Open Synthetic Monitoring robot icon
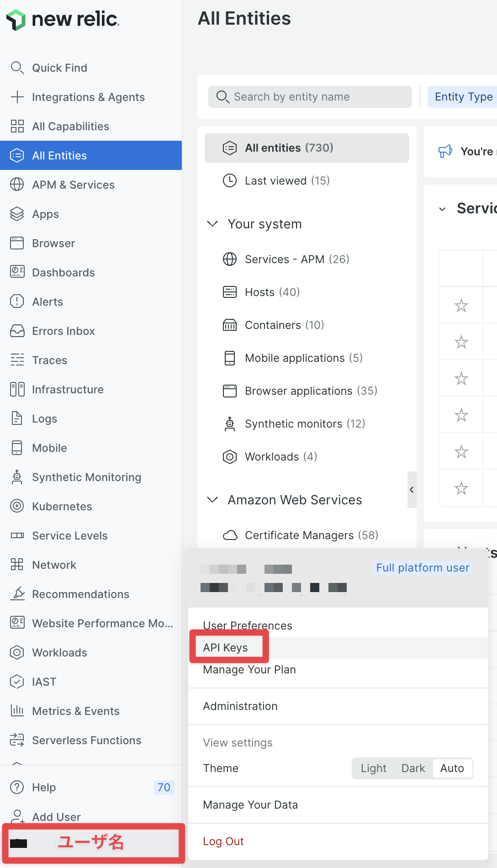The image size is (497, 868). 17,477
